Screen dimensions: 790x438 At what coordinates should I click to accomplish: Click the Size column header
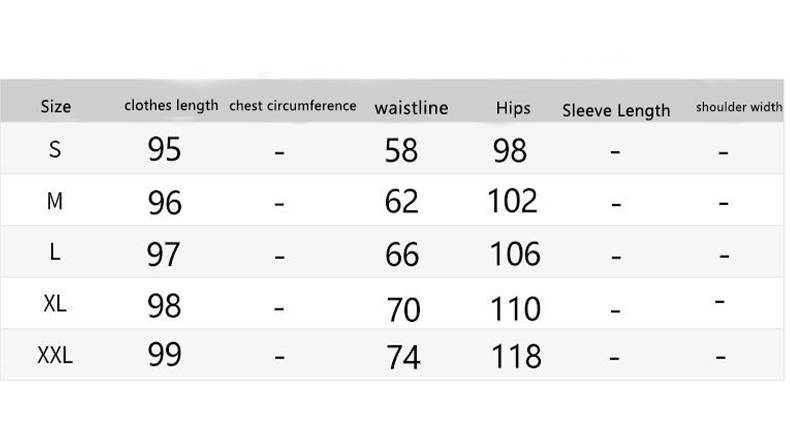coord(55,107)
